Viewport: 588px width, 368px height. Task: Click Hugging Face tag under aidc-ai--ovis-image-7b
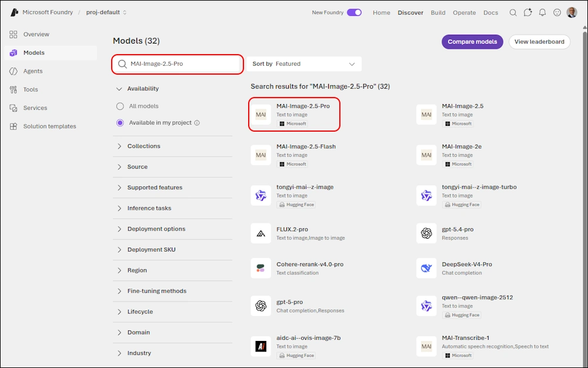(296, 356)
